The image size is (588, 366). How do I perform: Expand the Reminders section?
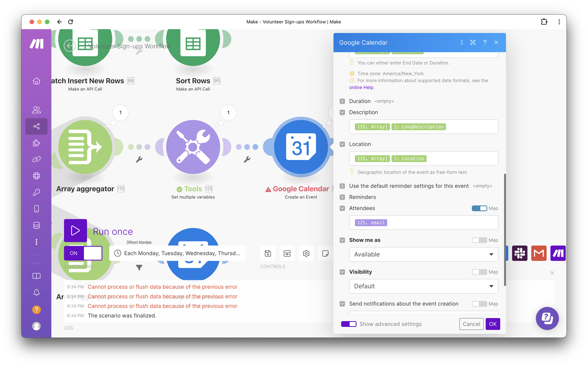[342, 197]
